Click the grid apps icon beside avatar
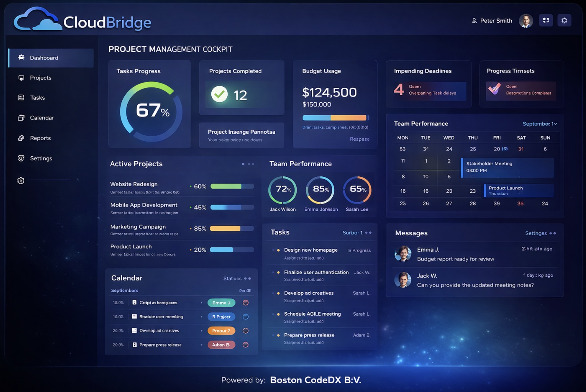 (x=546, y=20)
